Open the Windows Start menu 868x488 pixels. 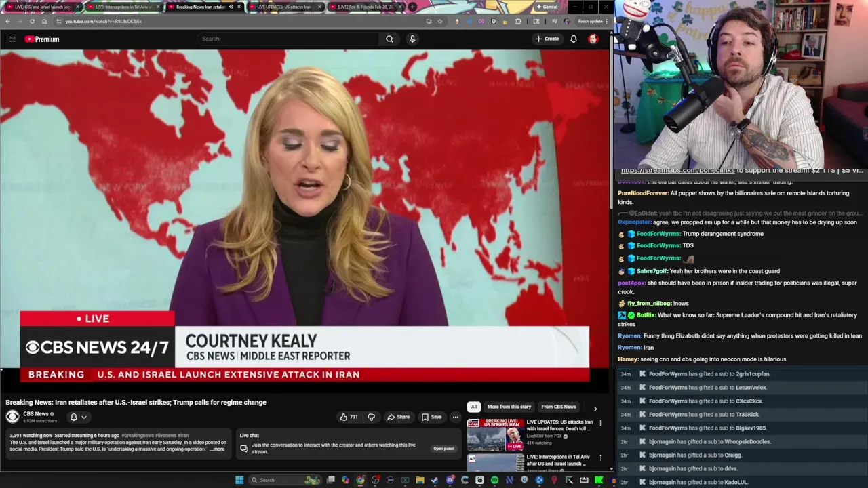point(239,480)
